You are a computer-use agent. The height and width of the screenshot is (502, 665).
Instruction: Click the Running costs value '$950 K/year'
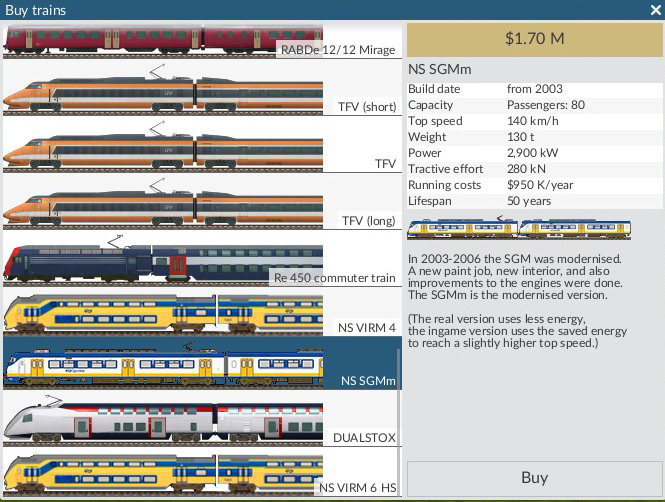tap(540, 185)
